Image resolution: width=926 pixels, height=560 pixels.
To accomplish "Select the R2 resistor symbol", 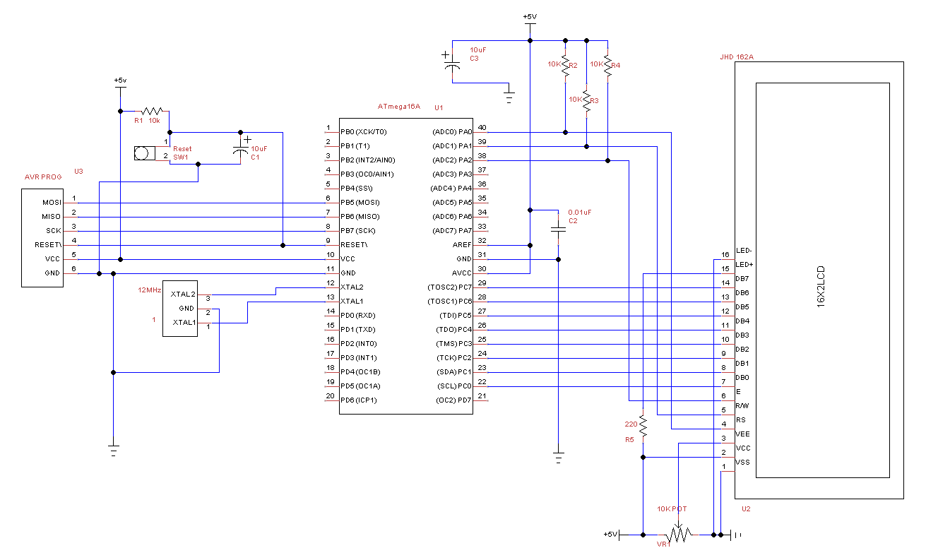I will [x=565, y=65].
